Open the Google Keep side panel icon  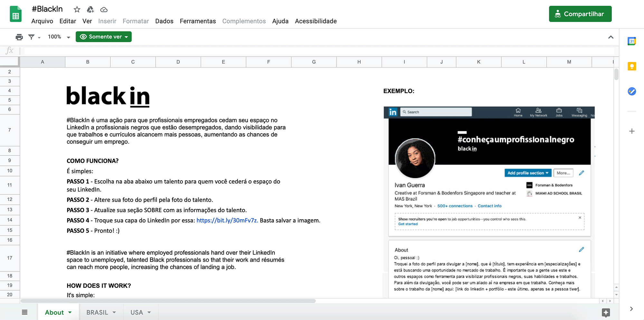point(632,66)
